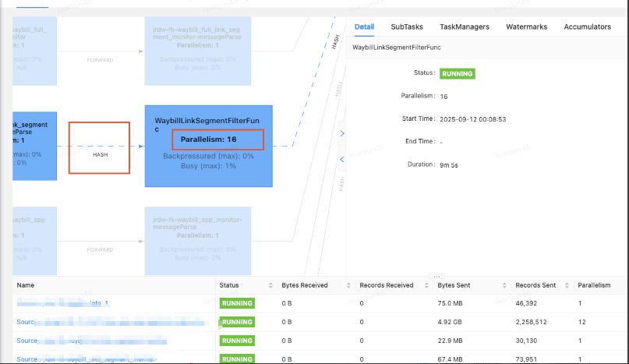Viewport: 629px width, 364px height.
Task: Select the Detail tab
Action: click(364, 27)
